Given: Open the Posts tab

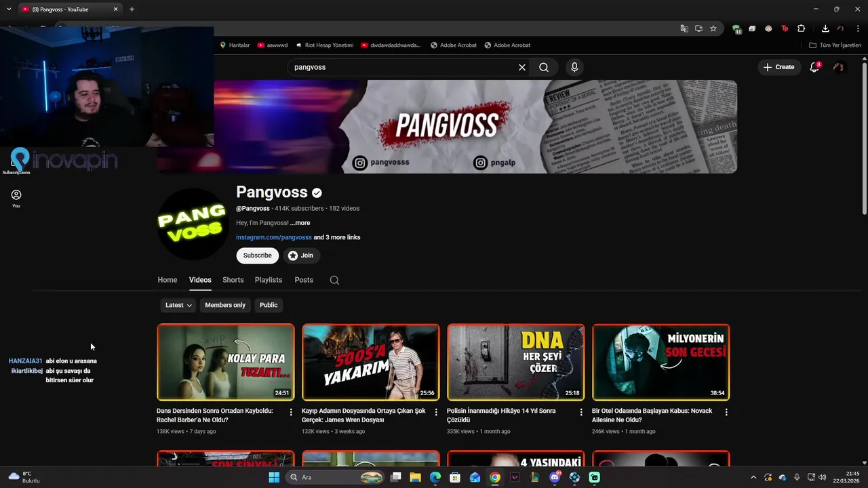Looking at the screenshot, I should click(304, 280).
